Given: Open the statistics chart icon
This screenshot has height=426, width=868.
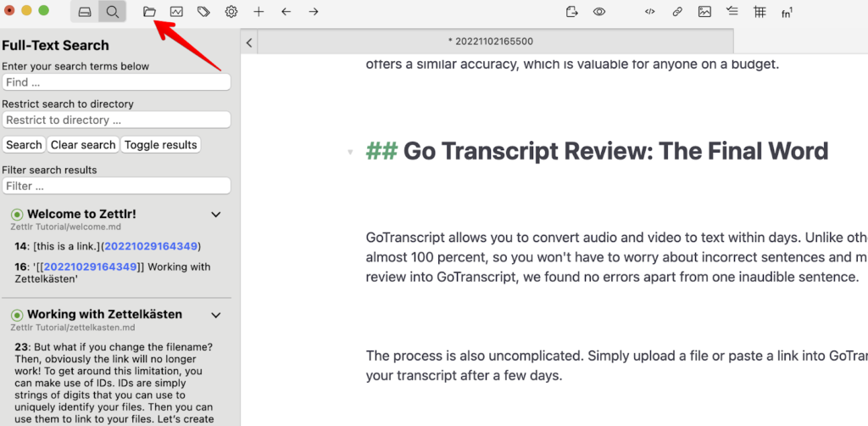Looking at the screenshot, I should point(176,12).
